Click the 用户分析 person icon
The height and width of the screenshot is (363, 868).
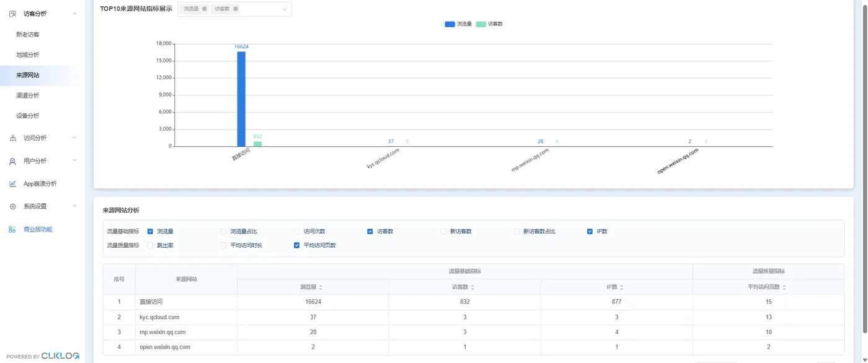pyautogui.click(x=12, y=161)
